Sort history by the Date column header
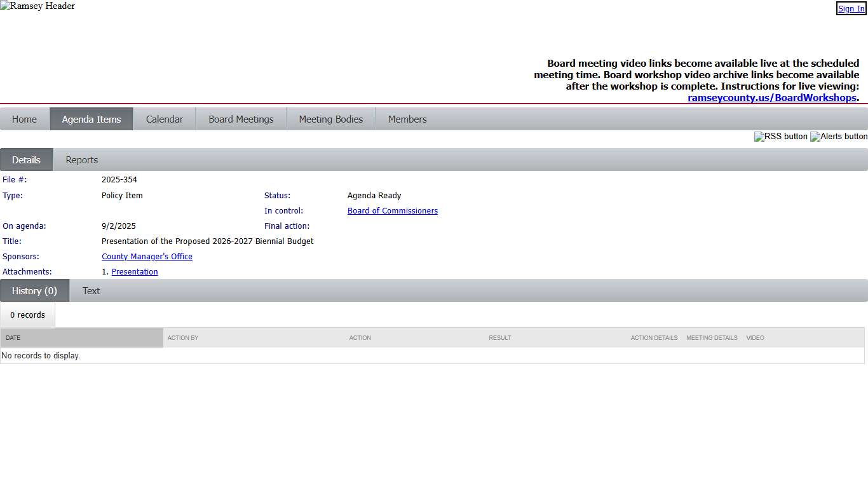This screenshot has width=868, height=488. (13, 338)
